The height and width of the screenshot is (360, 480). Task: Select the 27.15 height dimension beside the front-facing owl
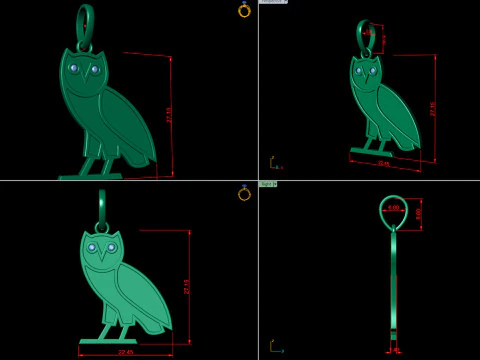click(x=187, y=287)
